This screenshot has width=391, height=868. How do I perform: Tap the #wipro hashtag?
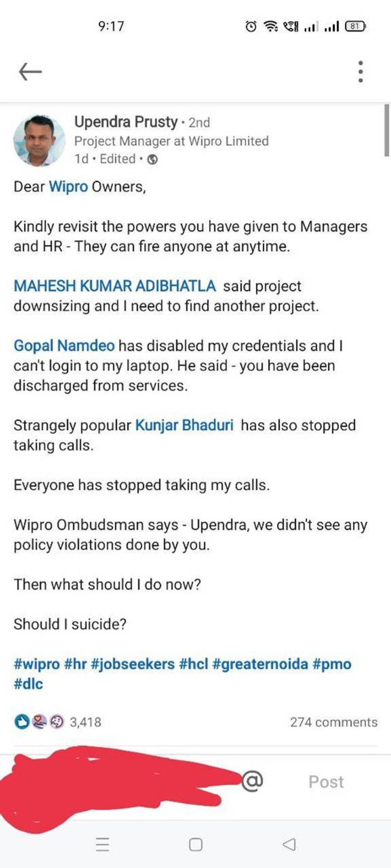(36, 664)
